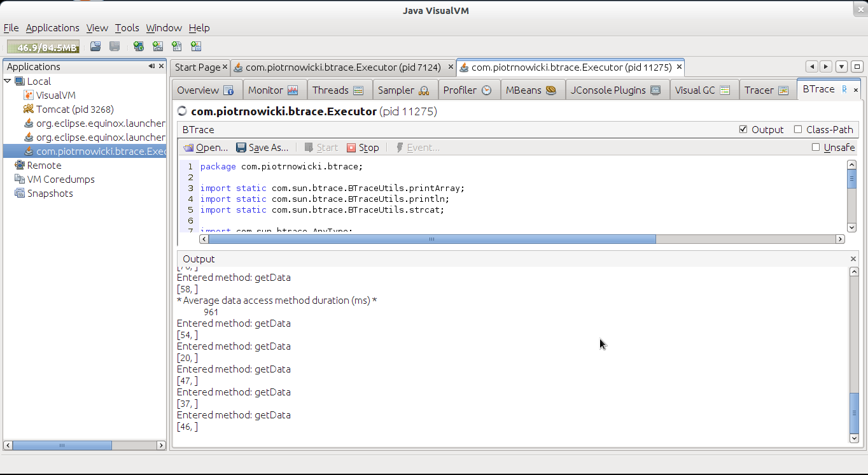Open the JConsole Plugins tab

pyautogui.click(x=616, y=90)
